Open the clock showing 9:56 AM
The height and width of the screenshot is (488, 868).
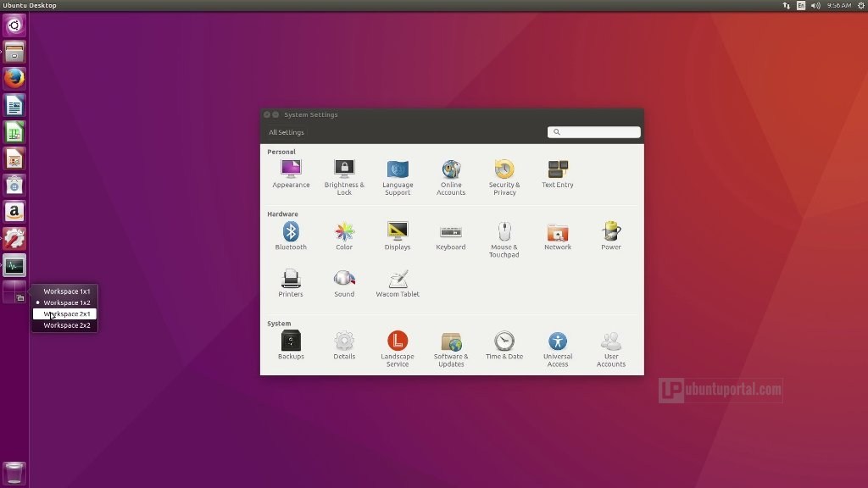coord(839,6)
